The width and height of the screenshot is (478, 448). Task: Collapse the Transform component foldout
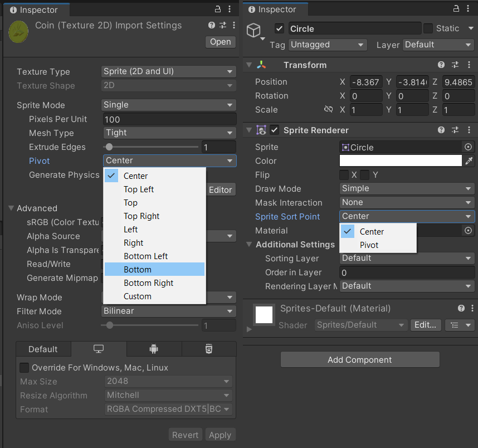tap(249, 65)
